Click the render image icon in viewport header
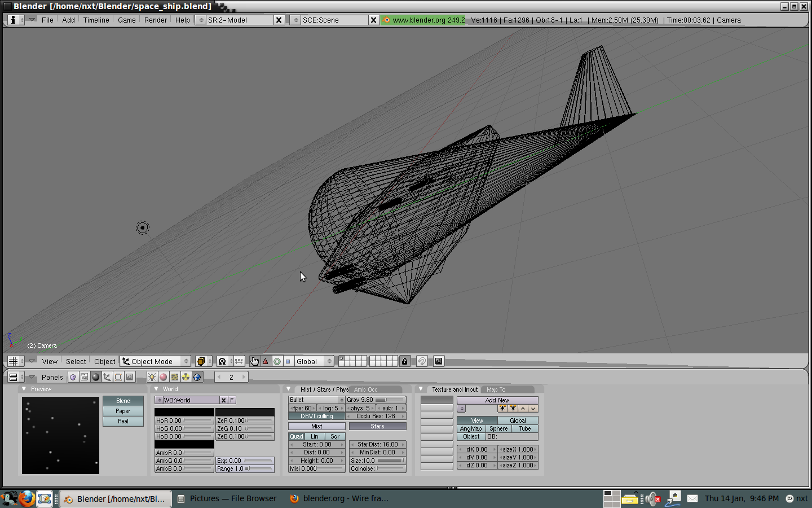 click(439, 361)
